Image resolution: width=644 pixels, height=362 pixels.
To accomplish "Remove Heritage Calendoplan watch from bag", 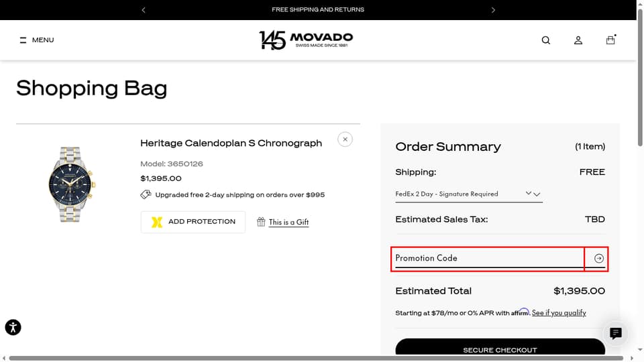I will tap(345, 139).
